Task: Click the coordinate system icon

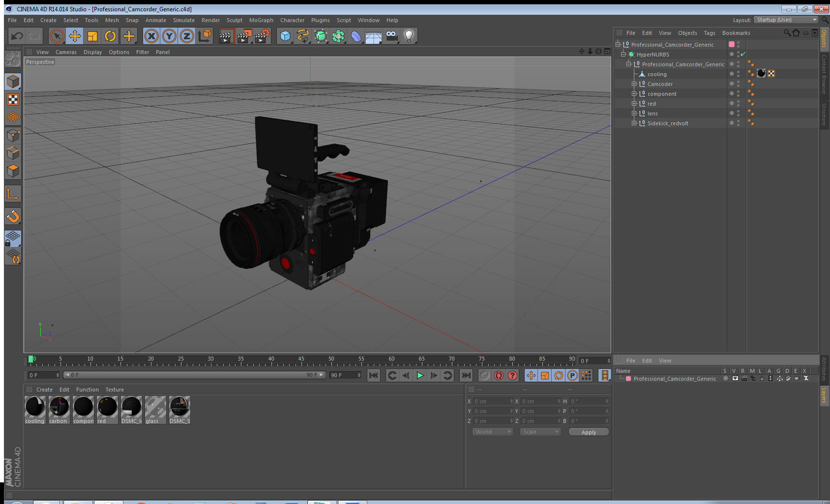Action: point(205,36)
